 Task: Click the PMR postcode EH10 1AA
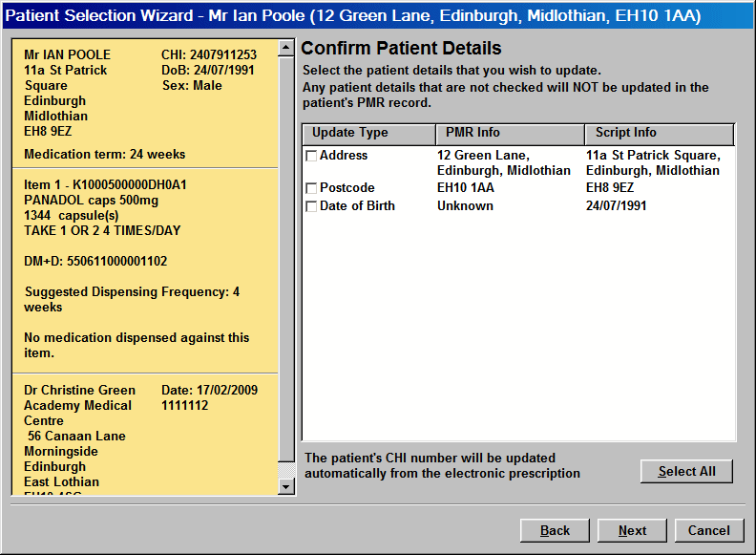click(x=465, y=188)
